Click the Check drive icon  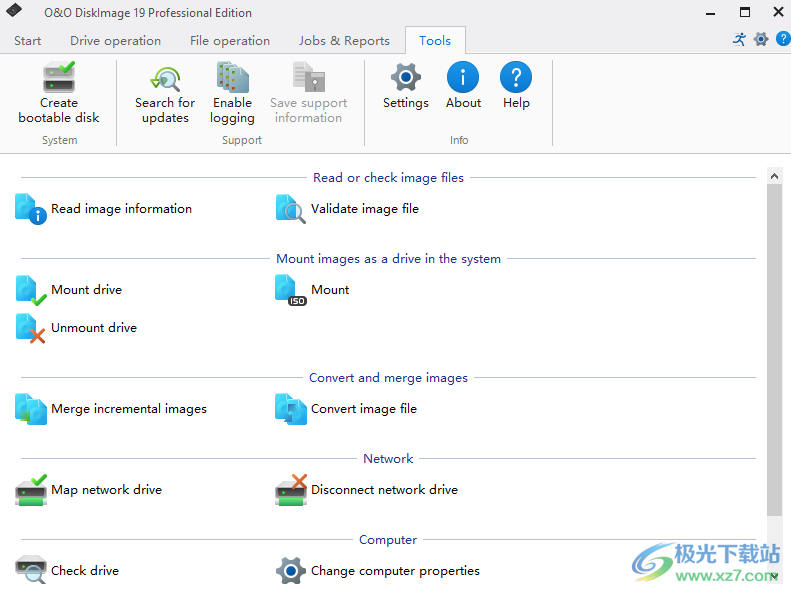tap(31, 570)
